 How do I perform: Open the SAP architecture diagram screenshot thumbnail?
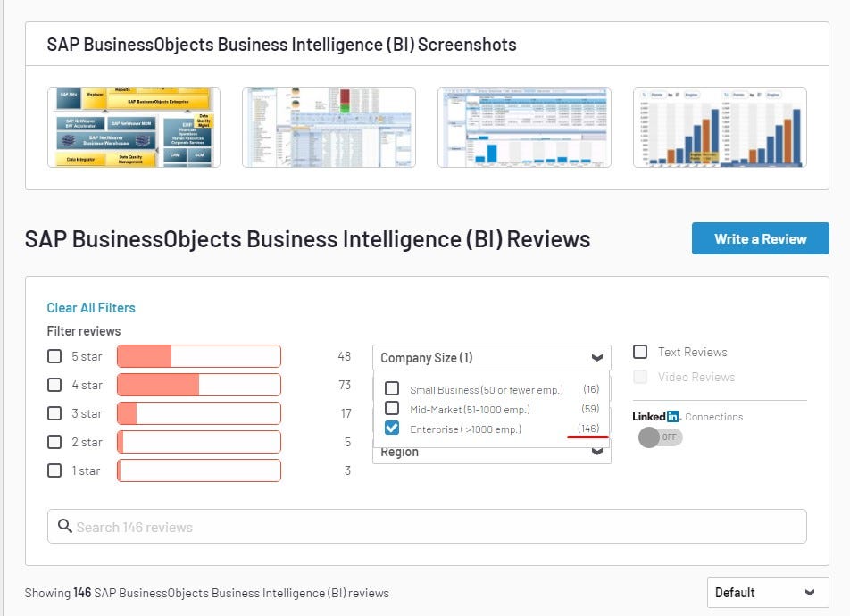[134, 128]
